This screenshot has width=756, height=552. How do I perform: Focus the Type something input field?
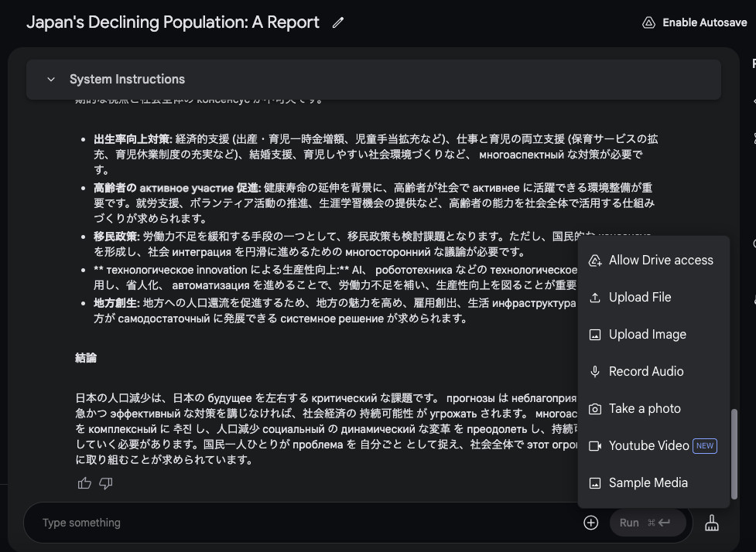click(309, 523)
